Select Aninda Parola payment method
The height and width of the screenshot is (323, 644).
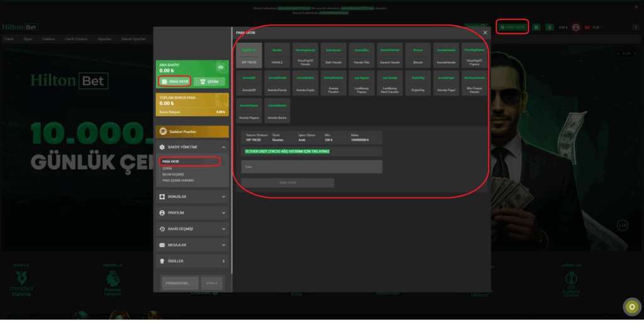click(x=277, y=83)
